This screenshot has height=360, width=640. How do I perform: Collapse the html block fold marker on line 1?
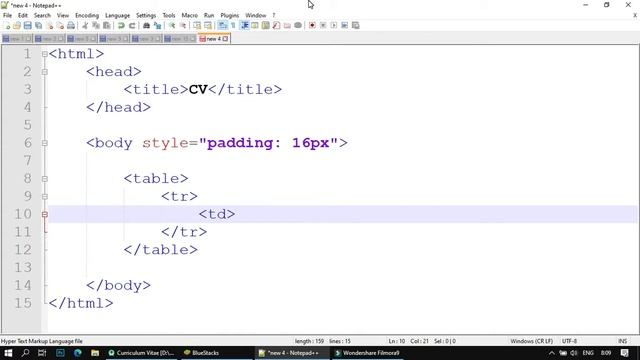[45, 54]
